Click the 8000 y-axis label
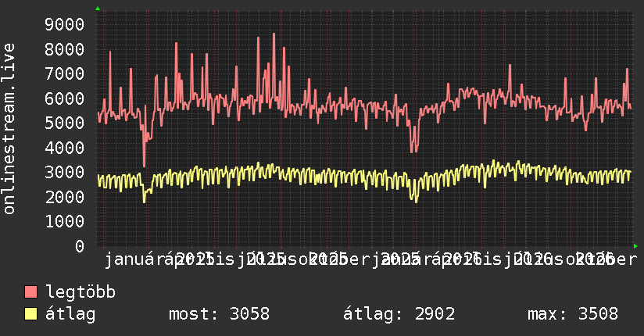644x336 pixels. [65, 49]
